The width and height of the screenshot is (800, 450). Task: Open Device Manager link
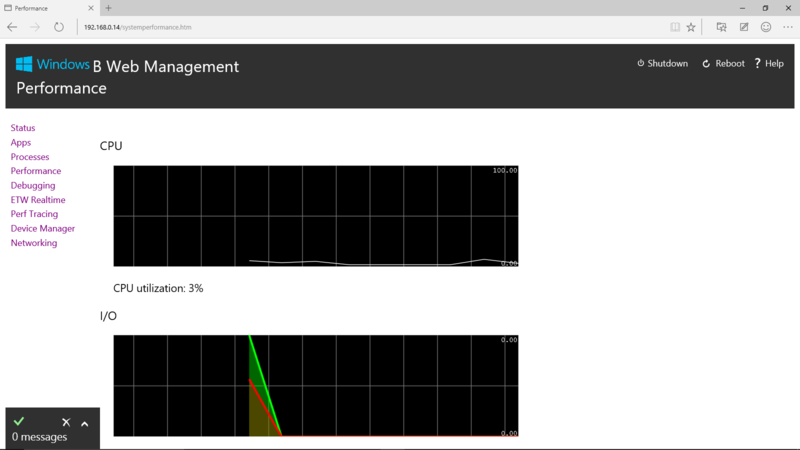click(43, 228)
